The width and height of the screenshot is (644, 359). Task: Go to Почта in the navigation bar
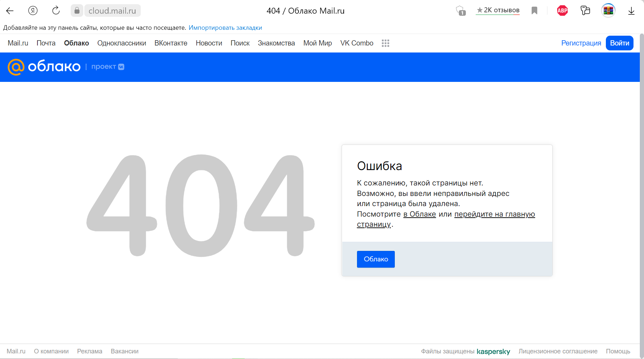click(46, 43)
